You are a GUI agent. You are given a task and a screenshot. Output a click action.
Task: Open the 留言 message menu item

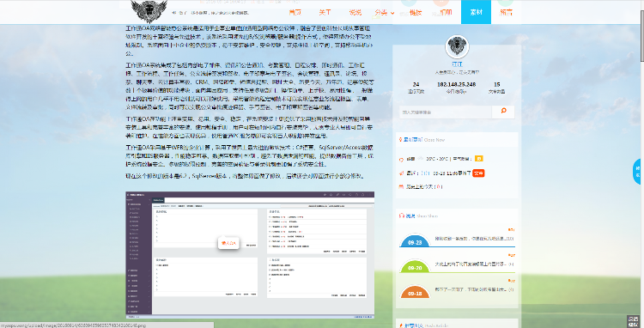pyautogui.click(x=506, y=12)
